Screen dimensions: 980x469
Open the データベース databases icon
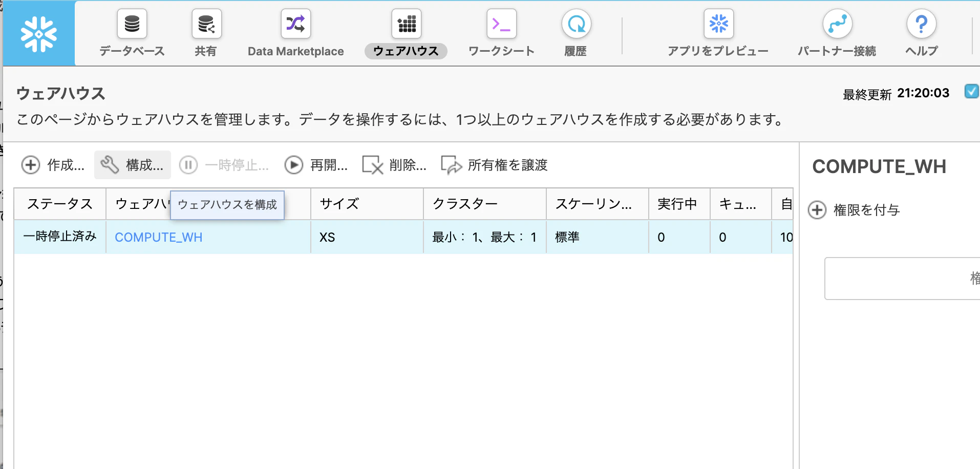click(x=132, y=24)
